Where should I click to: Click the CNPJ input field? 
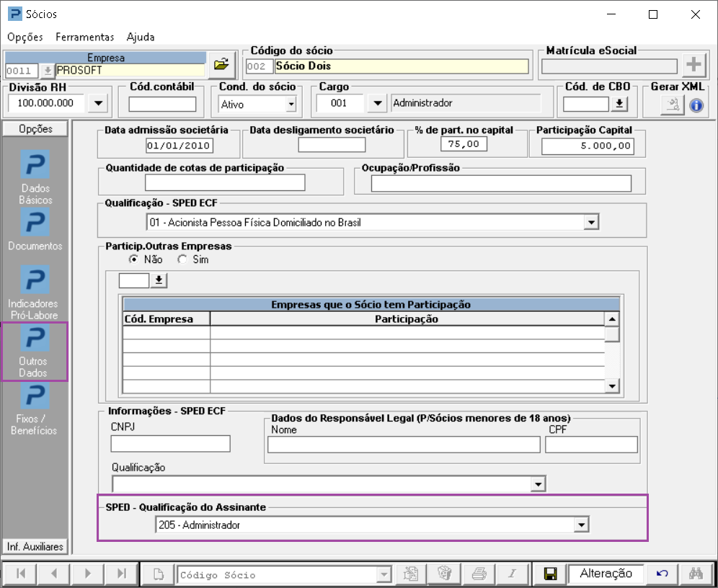coord(170,444)
